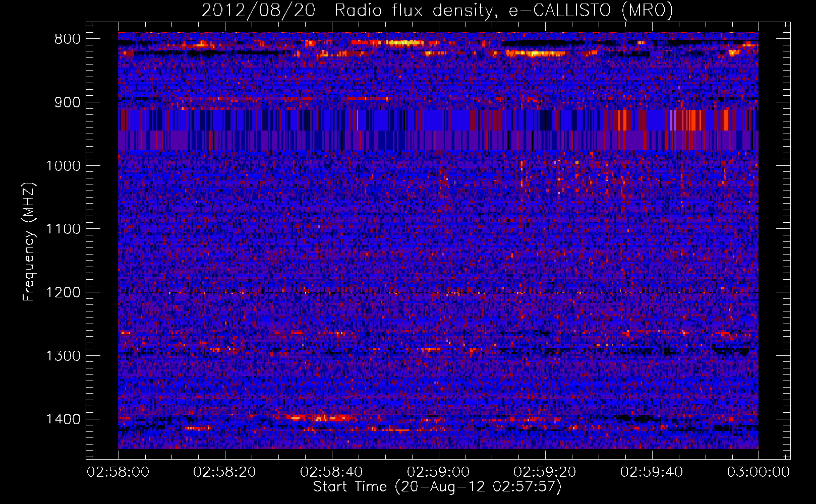Click the 800 frequency tick label

tap(68, 39)
